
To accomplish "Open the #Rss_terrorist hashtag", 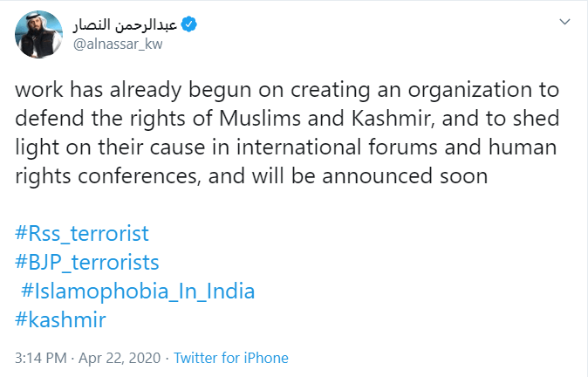I will click(82, 234).
